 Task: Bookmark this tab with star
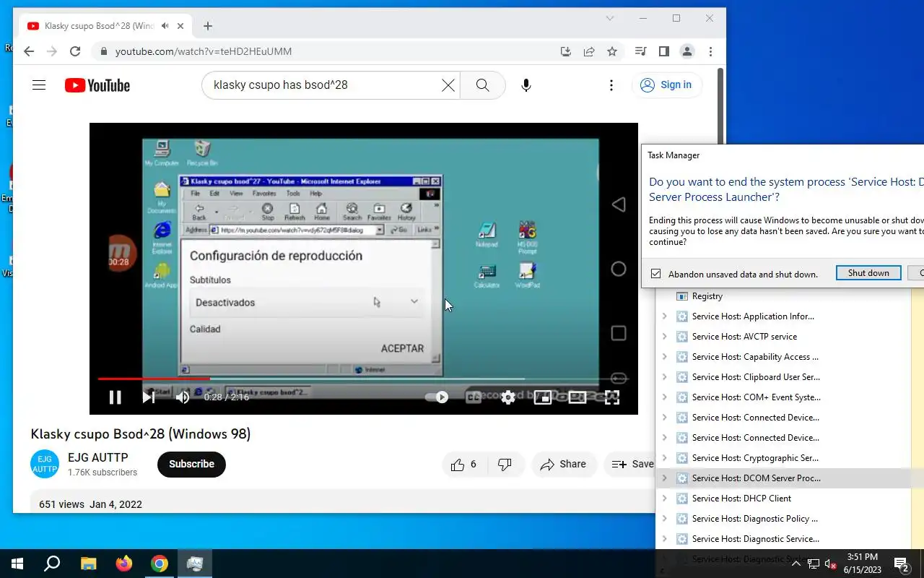612,51
